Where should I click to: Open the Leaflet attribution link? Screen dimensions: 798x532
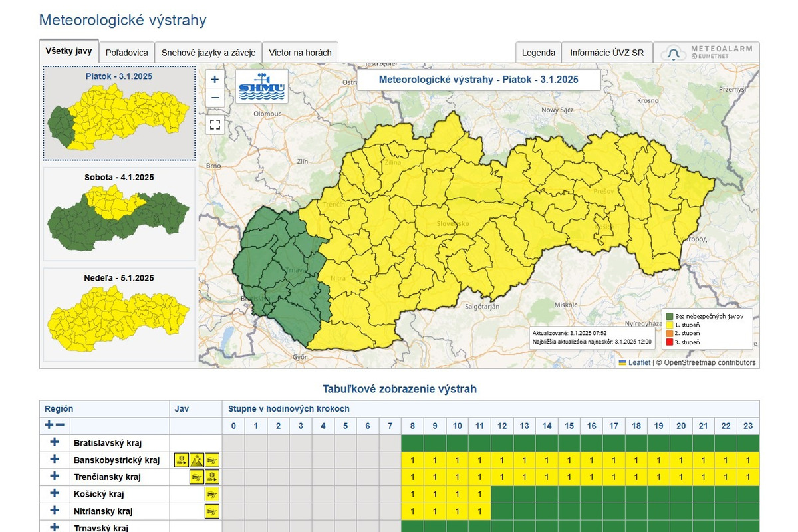click(x=639, y=362)
